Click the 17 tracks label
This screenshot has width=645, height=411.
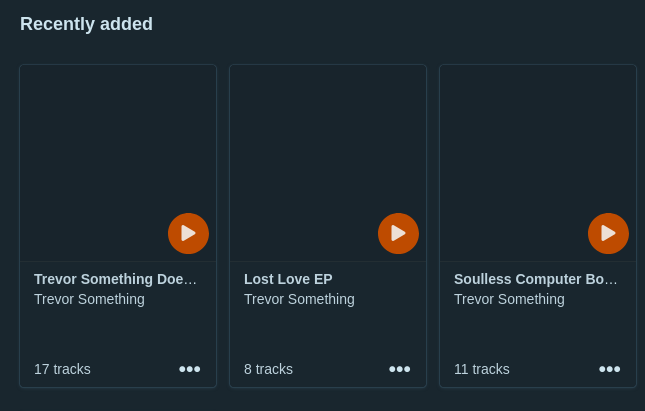click(62, 369)
